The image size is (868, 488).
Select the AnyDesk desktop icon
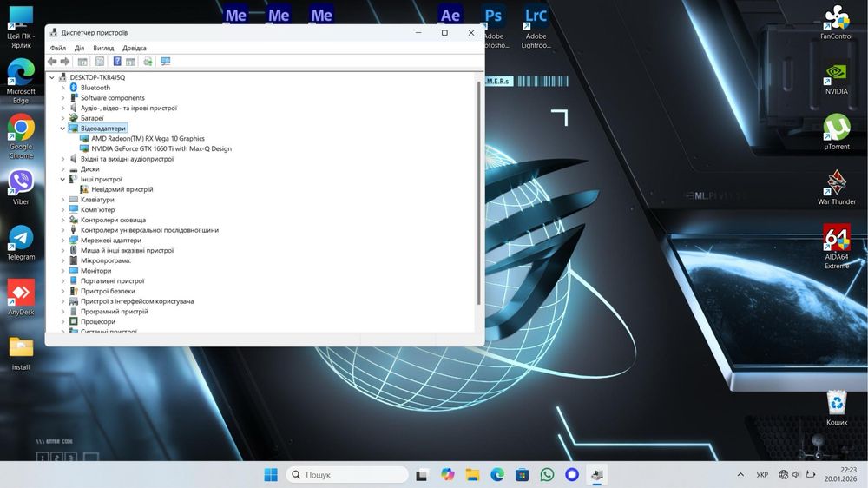click(x=21, y=298)
